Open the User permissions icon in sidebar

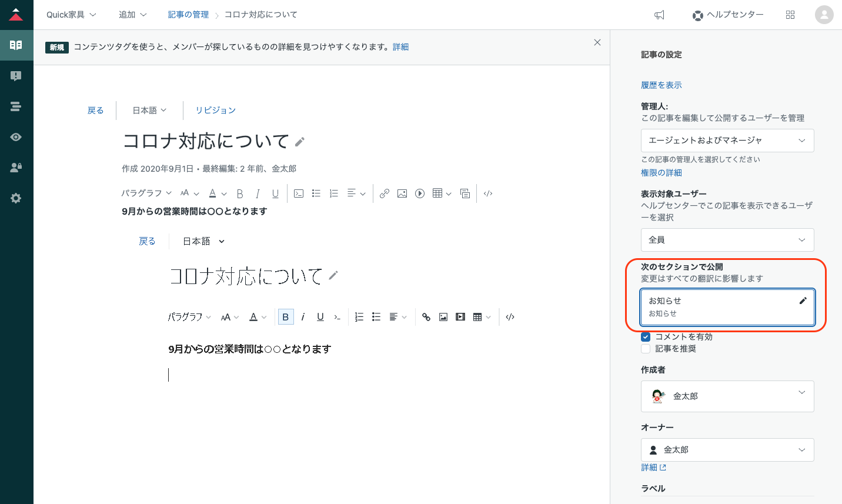[x=16, y=168]
